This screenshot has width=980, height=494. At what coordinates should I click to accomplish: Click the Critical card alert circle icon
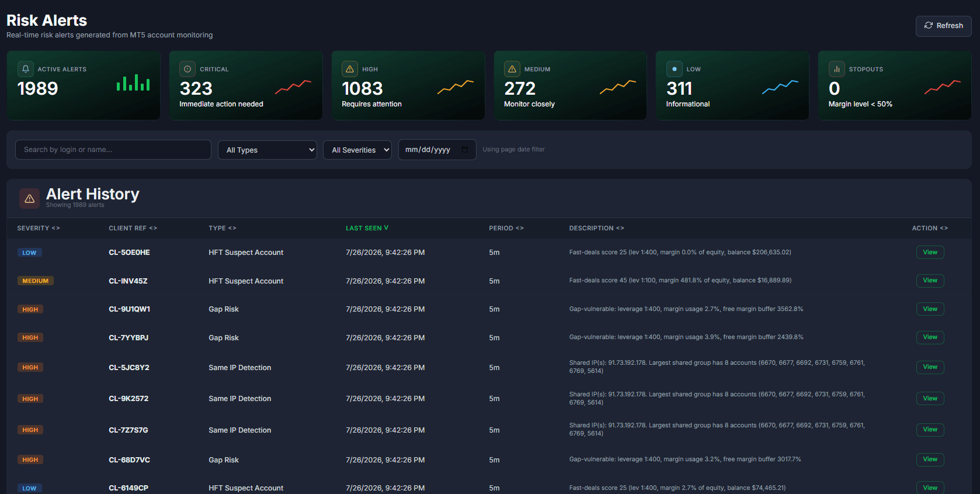pos(187,69)
